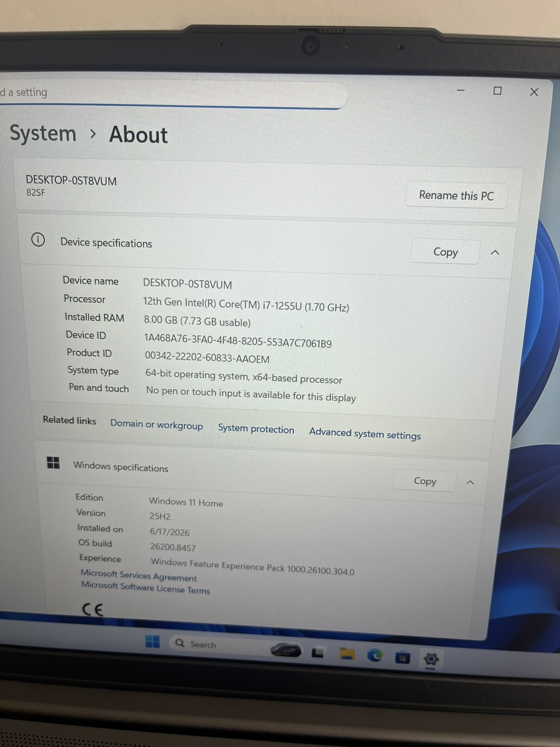Select the OS build 26200.8457 value
This screenshot has width=560, height=747.
(x=173, y=547)
